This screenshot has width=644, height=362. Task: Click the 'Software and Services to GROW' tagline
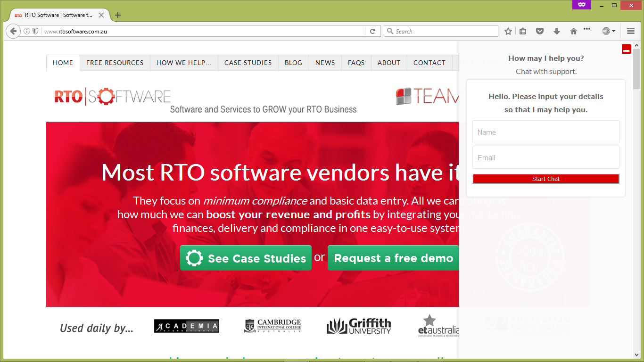click(x=263, y=109)
